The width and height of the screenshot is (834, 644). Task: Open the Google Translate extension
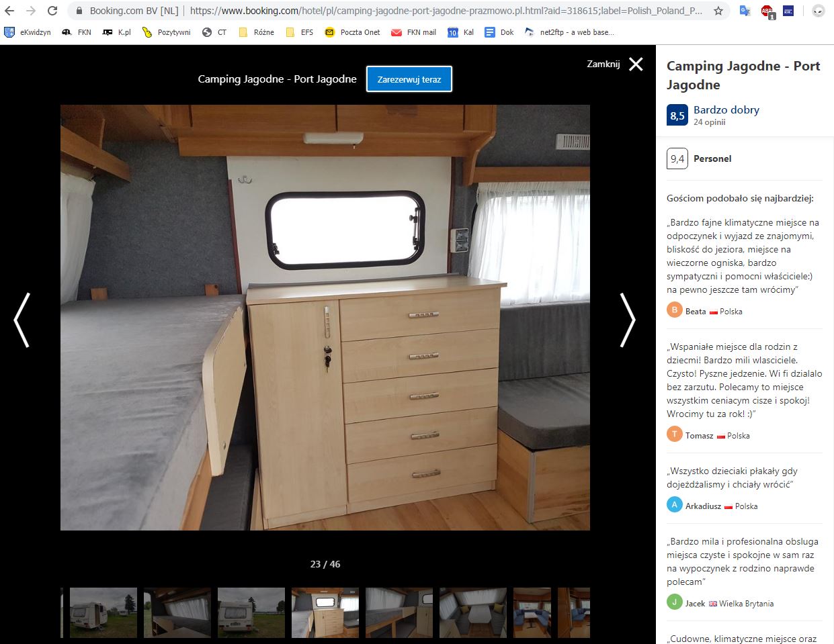(x=745, y=11)
